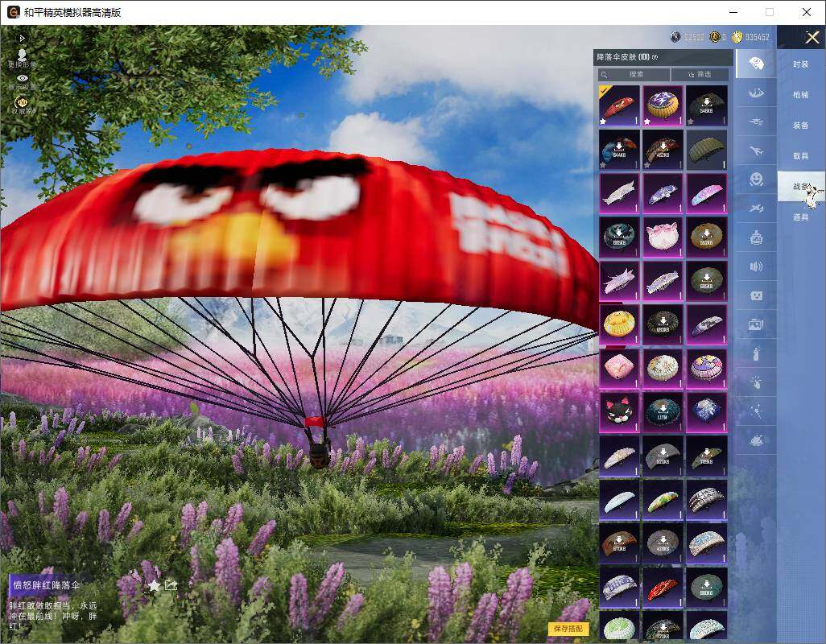Screen dimensions: 826x644
Task: Click the middle dark-gold currency icon
Action: [714, 36]
